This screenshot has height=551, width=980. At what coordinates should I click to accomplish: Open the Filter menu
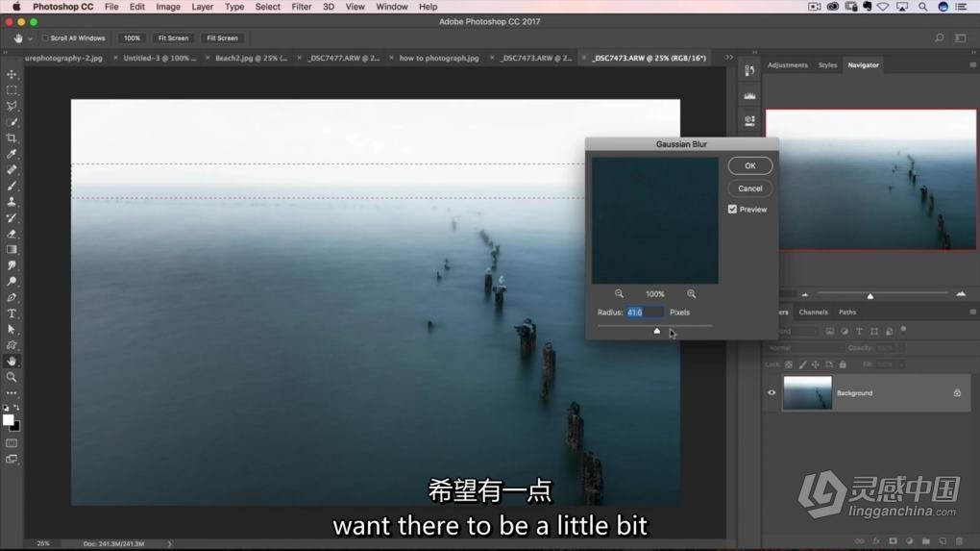(x=302, y=7)
